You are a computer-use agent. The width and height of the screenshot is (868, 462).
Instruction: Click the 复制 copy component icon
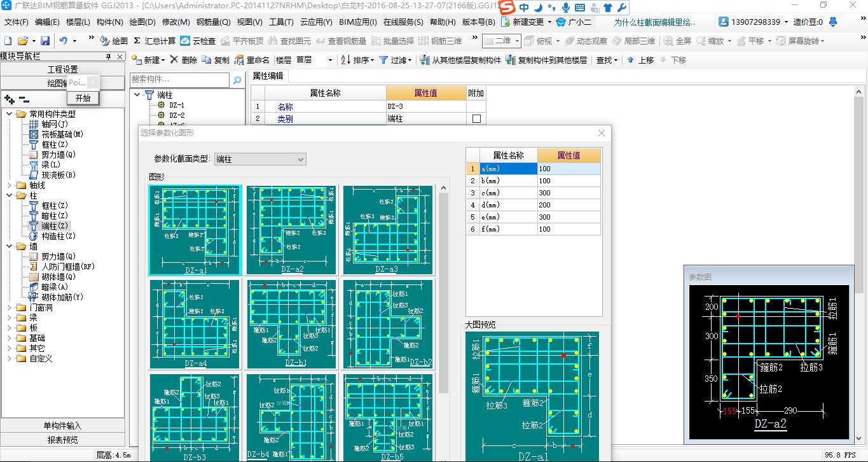[x=216, y=60]
